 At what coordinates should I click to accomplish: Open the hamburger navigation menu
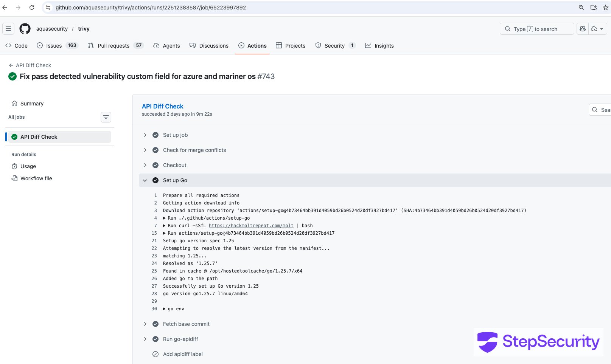tap(8, 29)
